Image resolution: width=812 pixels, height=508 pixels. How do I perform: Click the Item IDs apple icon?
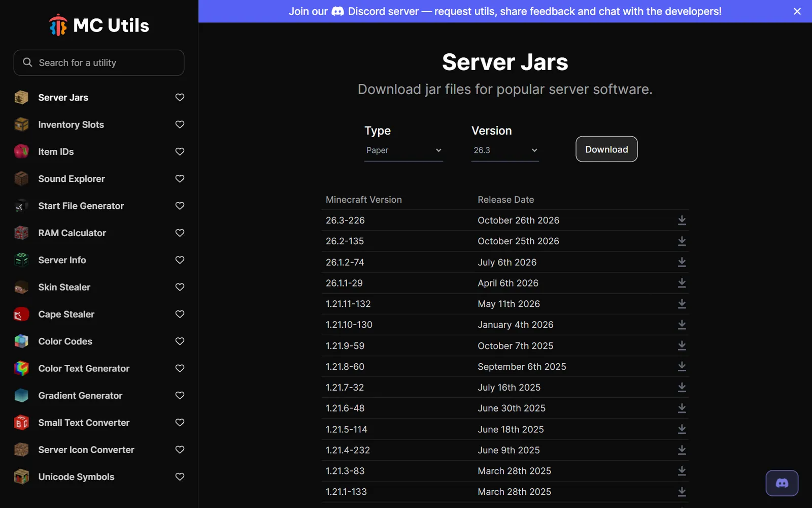[x=21, y=151]
